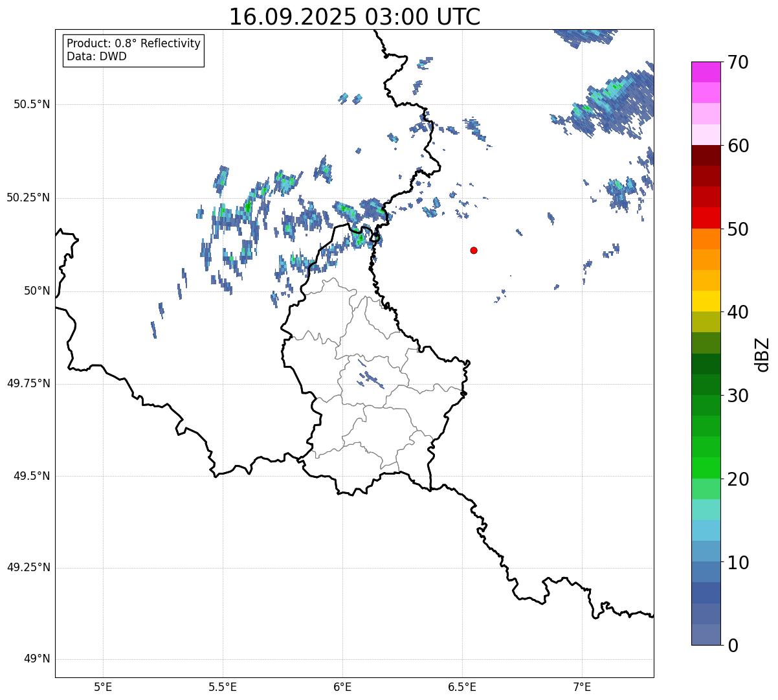The width and height of the screenshot is (778, 700).
Task: Click the bright green colorbar swatch at 20
Action: coord(706,468)
